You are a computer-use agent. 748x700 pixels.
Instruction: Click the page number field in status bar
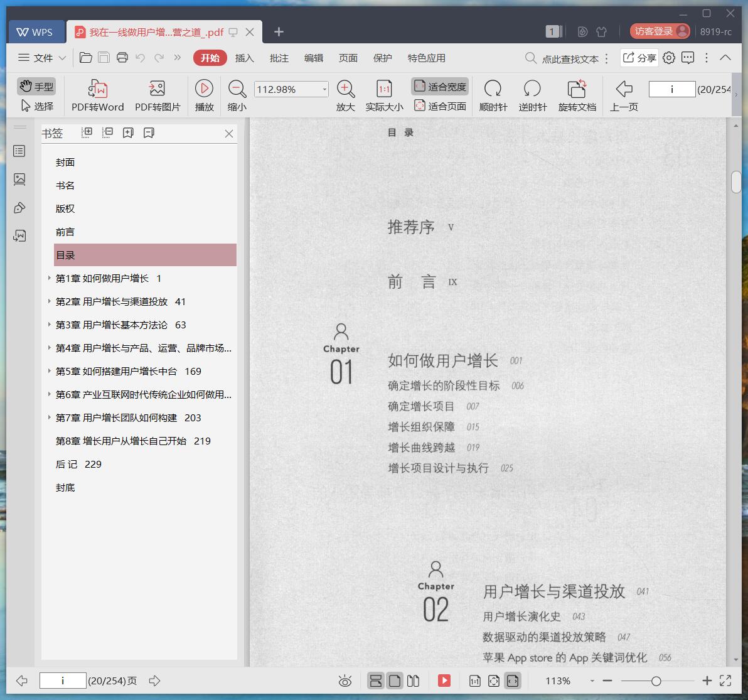point(63,681)
